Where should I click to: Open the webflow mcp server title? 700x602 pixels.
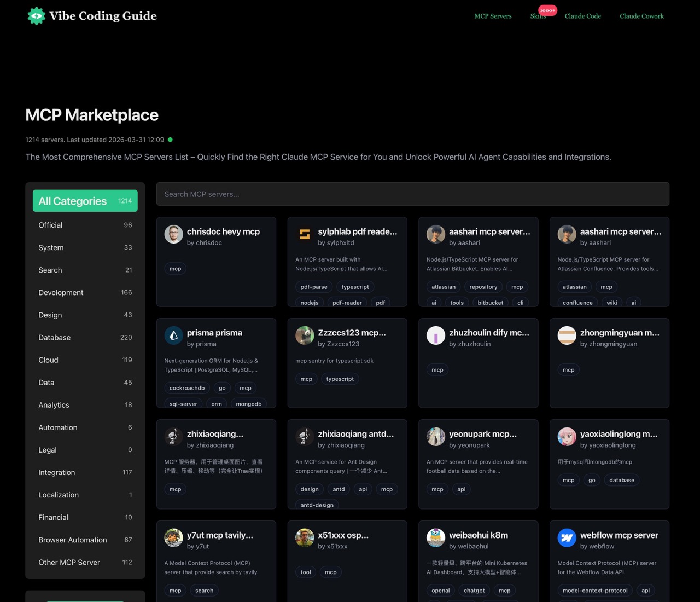coord(619,535)
